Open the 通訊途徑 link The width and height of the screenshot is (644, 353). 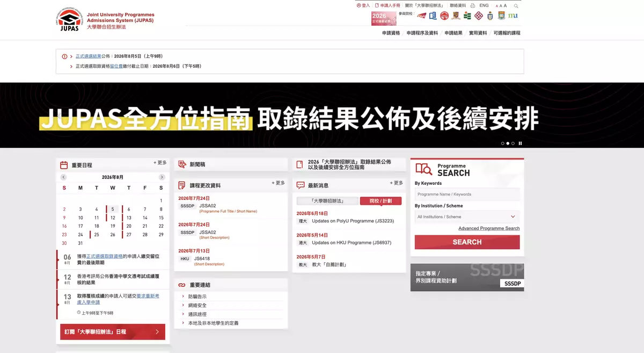[197, 314]
